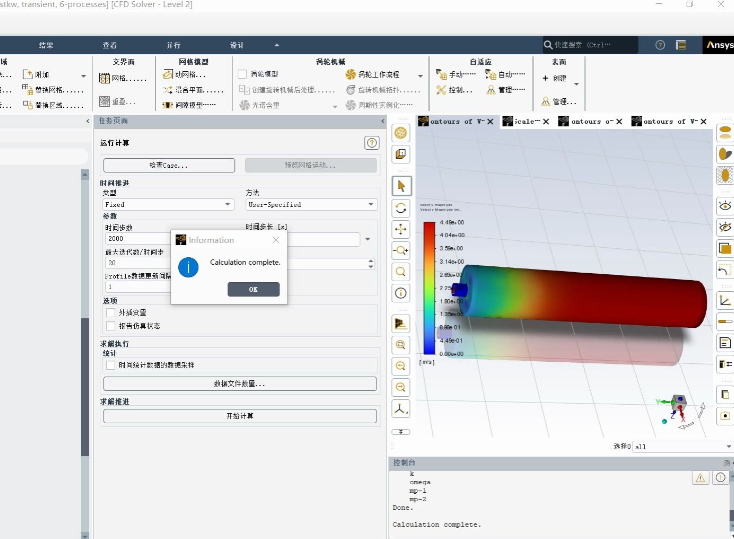Click the Check Case button
The height and width of the screenshot is (539, 734).
point(169,165)
